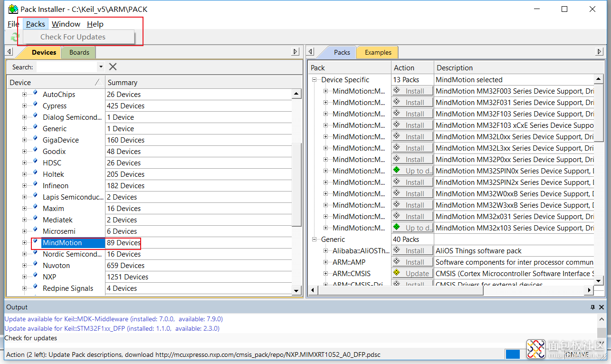Click the Microsemi vendor icon

point(35,230)
